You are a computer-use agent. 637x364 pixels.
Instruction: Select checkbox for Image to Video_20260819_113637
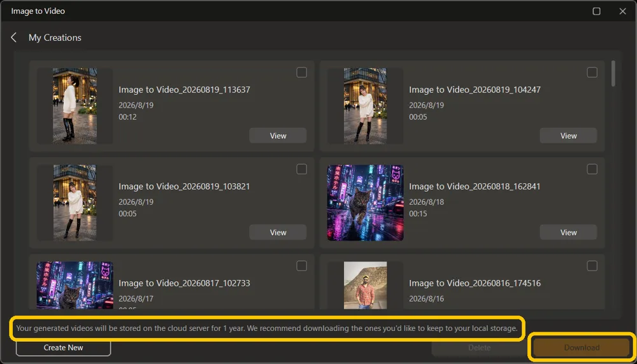[x=301, y=73]
